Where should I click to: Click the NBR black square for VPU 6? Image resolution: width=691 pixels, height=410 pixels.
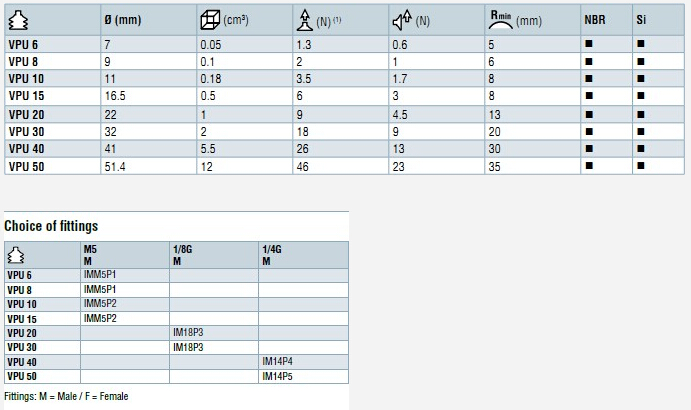[x=589, y=45]
